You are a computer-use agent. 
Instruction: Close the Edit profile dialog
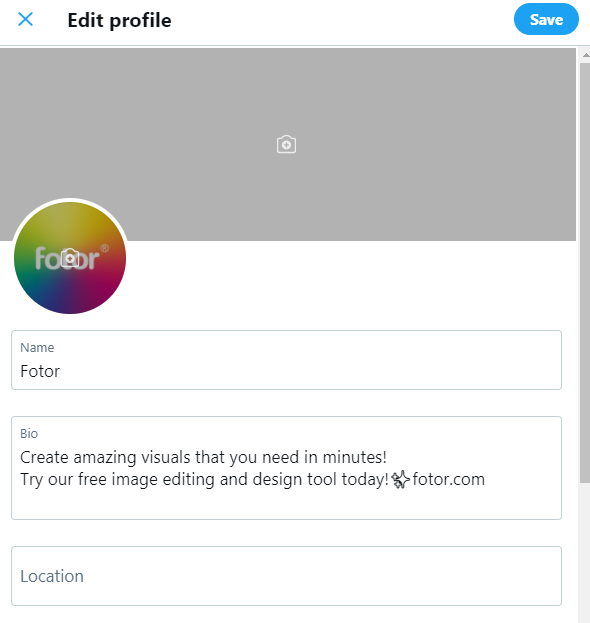pyautogui.click(x=25, y=19)
